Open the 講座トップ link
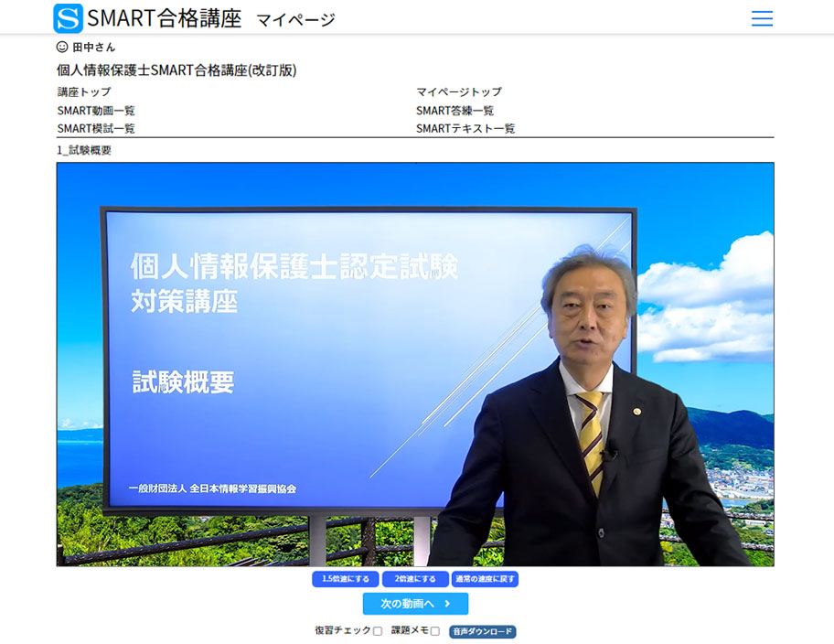The width and height of the screenshot is (834, 644). pyautogui.click(x=84, y=92)
